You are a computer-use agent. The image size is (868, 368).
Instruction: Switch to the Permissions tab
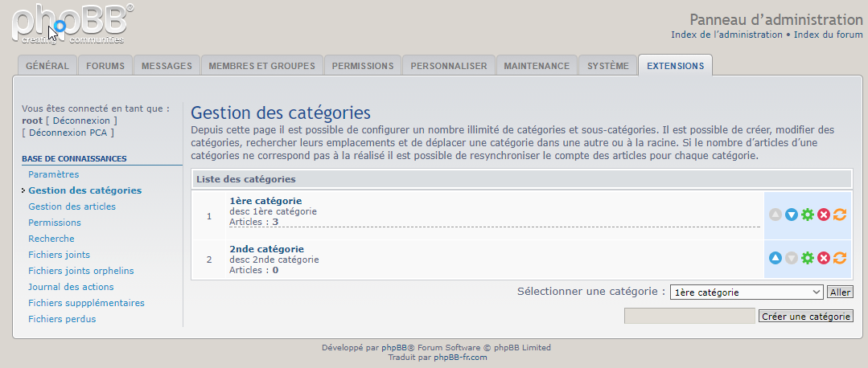[363, 66]
